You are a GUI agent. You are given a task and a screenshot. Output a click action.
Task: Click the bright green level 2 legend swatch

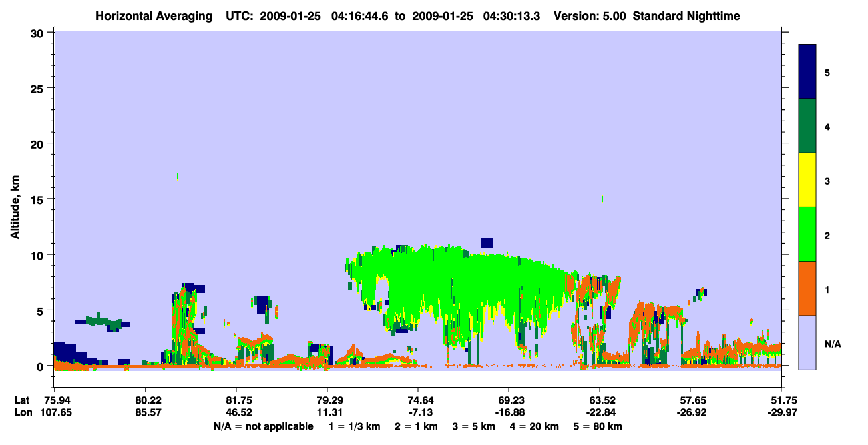point(807,234)
